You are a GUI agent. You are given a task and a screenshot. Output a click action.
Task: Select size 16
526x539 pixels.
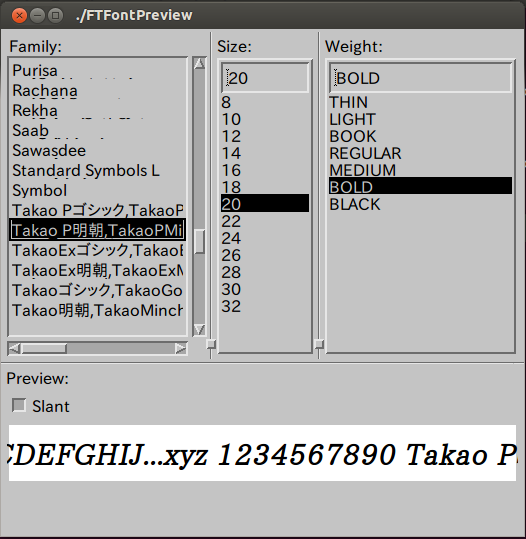click(265, 170)
